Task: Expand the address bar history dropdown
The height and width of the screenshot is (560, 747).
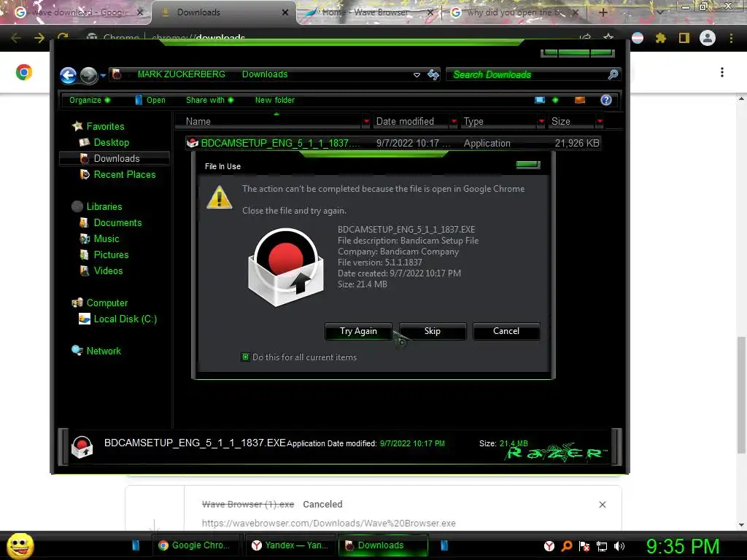Action: (x=417, y=75)
